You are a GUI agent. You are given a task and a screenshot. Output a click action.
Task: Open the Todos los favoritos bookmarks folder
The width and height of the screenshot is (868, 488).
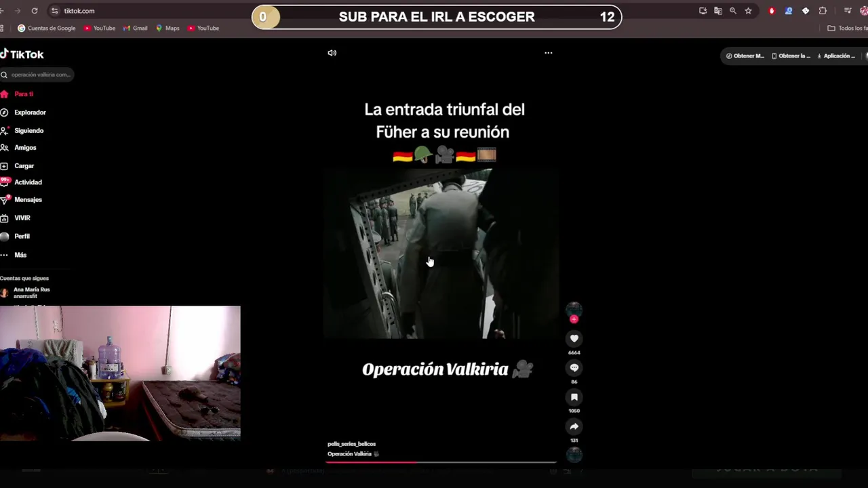point(848,28)
